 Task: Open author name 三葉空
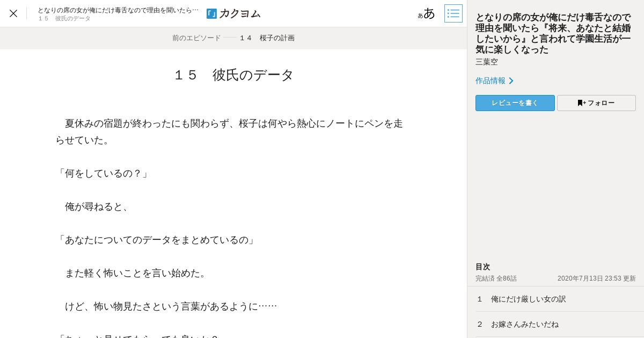(x=487, y=62)
